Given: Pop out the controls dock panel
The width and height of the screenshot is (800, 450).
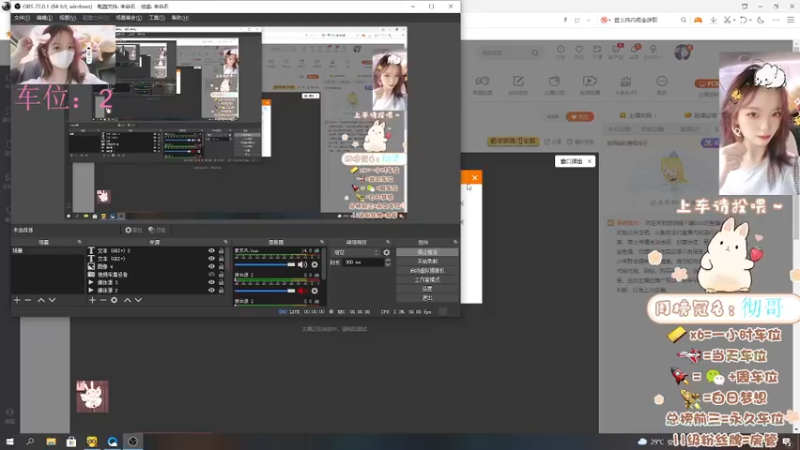Looking at the screenshot, I should [455, 242].
